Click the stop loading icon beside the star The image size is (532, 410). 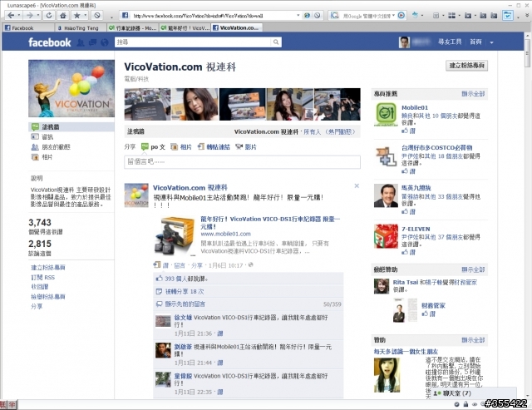(97, 15)
